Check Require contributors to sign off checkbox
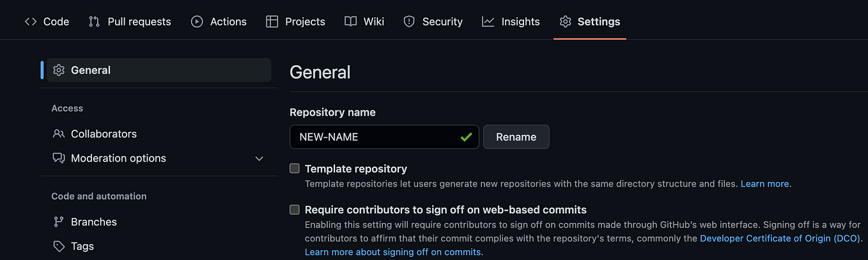Viewport: 868px width, 260px height. [295, 210]
